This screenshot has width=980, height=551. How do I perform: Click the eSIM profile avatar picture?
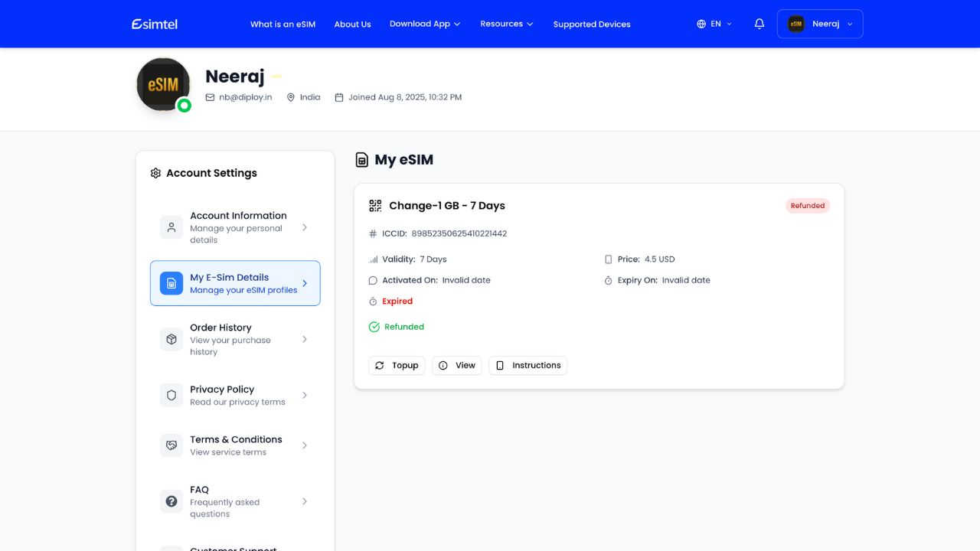click(x=163, y=84)
